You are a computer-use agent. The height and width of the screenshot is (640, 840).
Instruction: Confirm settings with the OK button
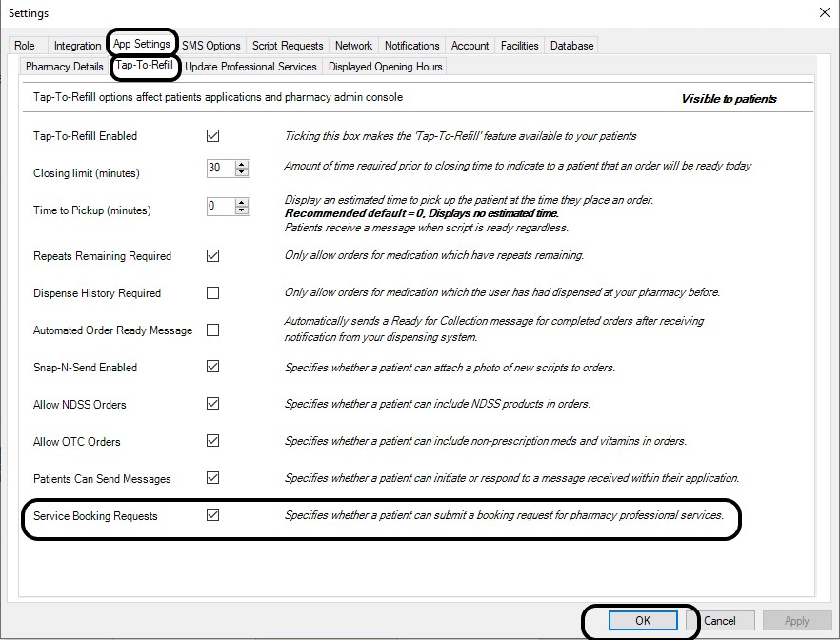point(643,621)
